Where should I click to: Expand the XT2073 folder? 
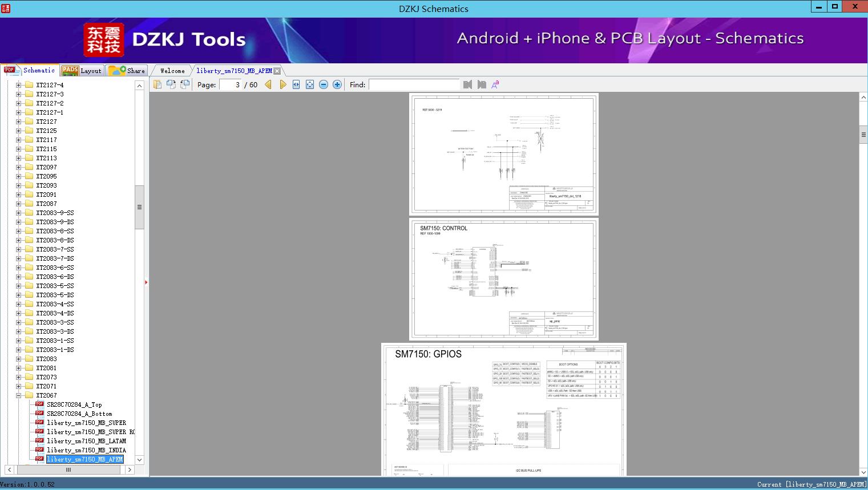tap(18, 377)
